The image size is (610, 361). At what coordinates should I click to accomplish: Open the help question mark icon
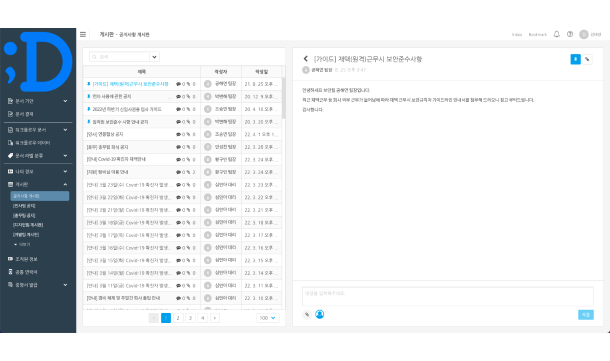(x=570, y=34)
